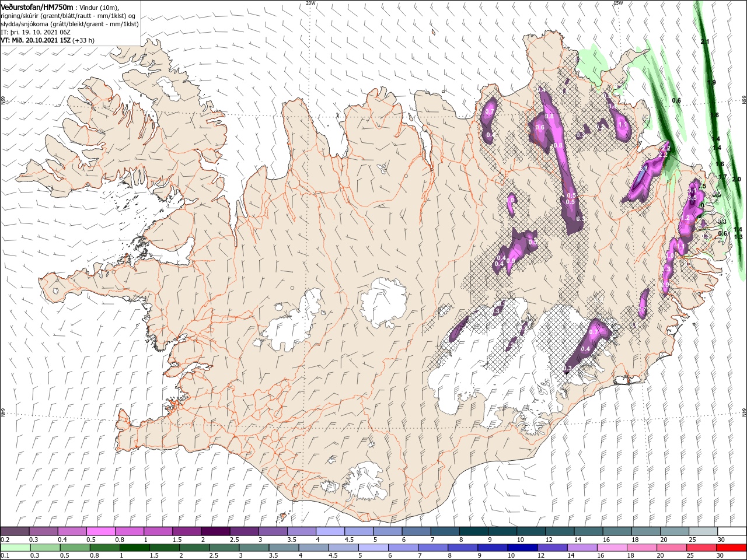Click the pale green 0.1 swatch in rain legend
The width and height of the screenshot is (747, 560).
(x=15, y=548)
